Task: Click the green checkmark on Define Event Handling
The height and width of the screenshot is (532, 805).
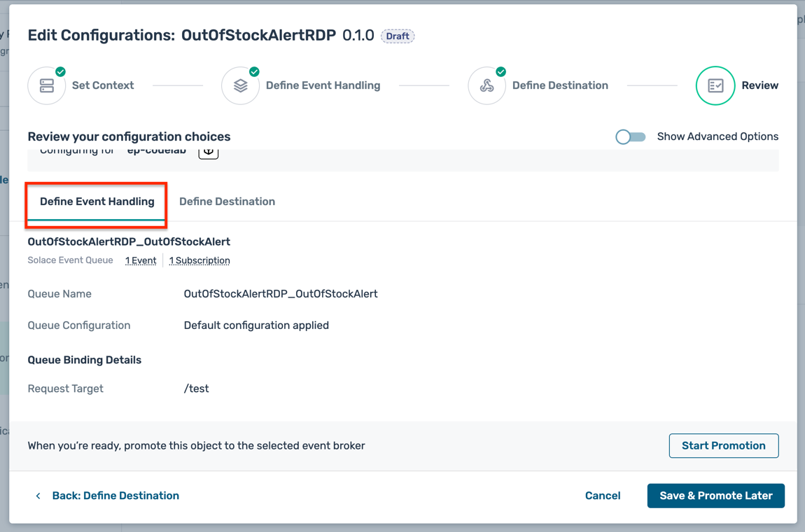Action: [253, 71]
